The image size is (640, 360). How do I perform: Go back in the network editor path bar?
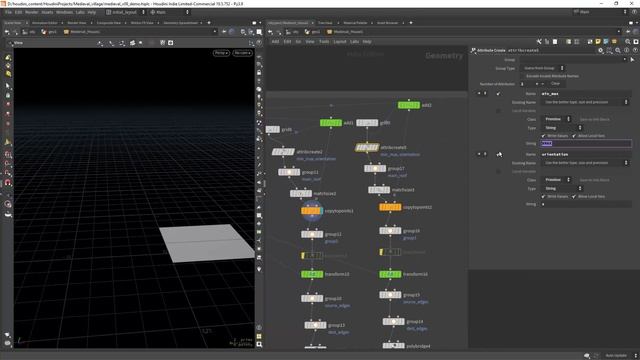click(x=270, y=32)
